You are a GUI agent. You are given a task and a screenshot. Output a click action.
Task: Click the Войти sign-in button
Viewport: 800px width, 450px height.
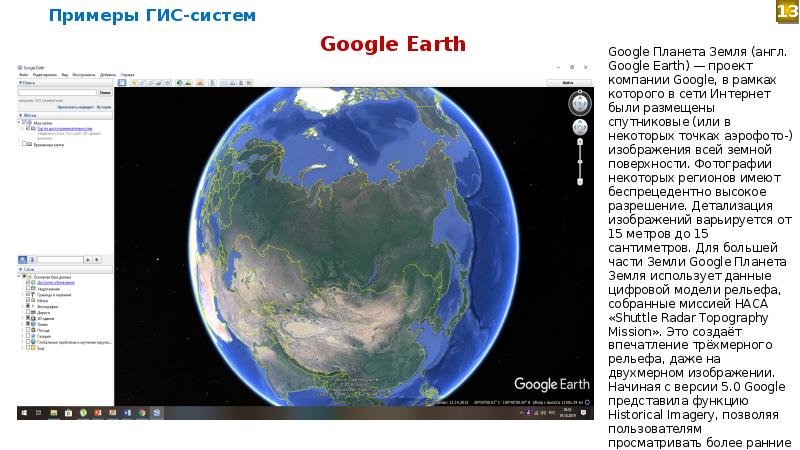click(567, 83)
